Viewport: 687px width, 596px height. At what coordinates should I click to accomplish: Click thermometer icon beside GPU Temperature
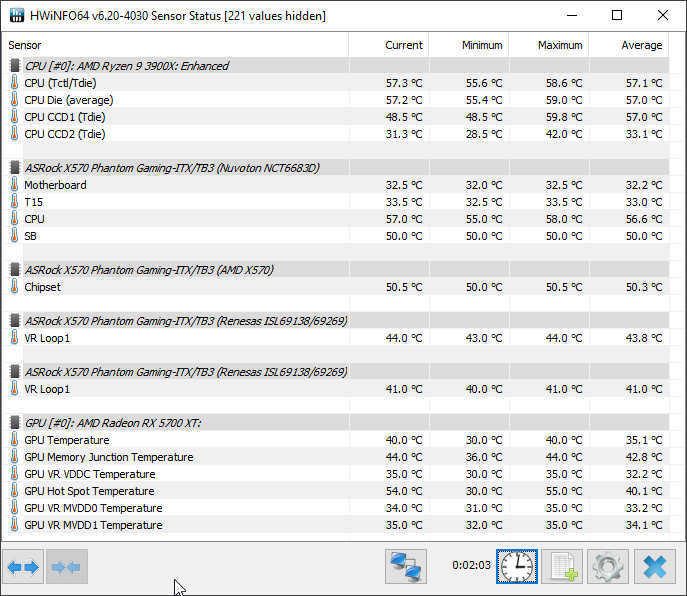point(14,440)
